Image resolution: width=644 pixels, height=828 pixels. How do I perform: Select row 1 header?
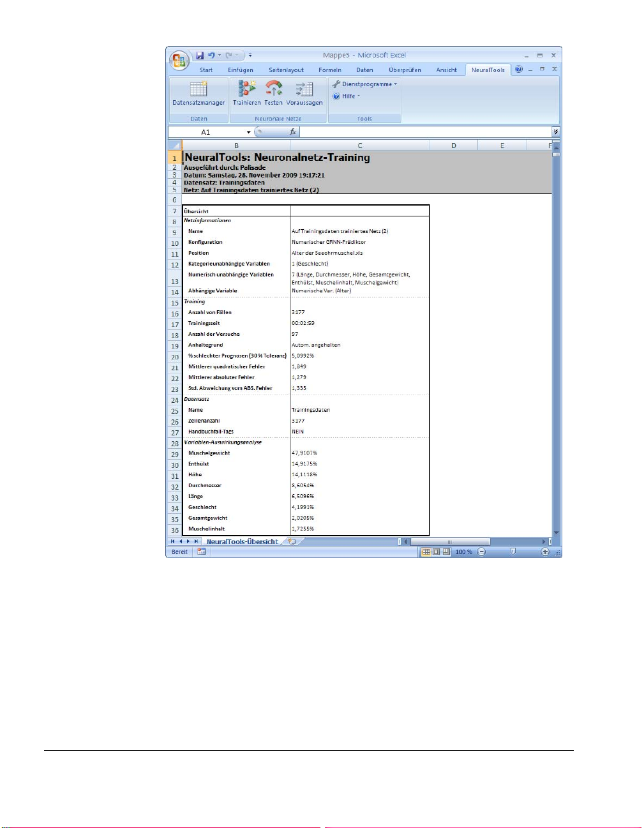click(174, 158)
